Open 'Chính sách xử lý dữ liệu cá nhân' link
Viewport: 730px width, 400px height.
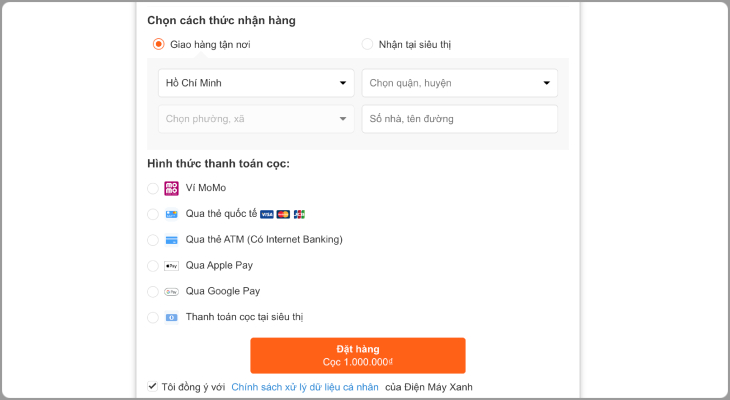coord(305,387)
